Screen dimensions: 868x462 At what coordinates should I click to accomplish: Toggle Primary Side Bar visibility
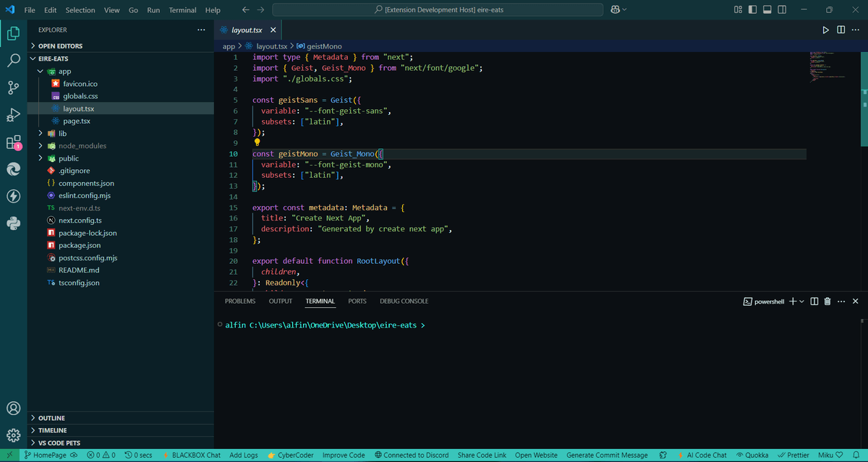pos(752,9)
